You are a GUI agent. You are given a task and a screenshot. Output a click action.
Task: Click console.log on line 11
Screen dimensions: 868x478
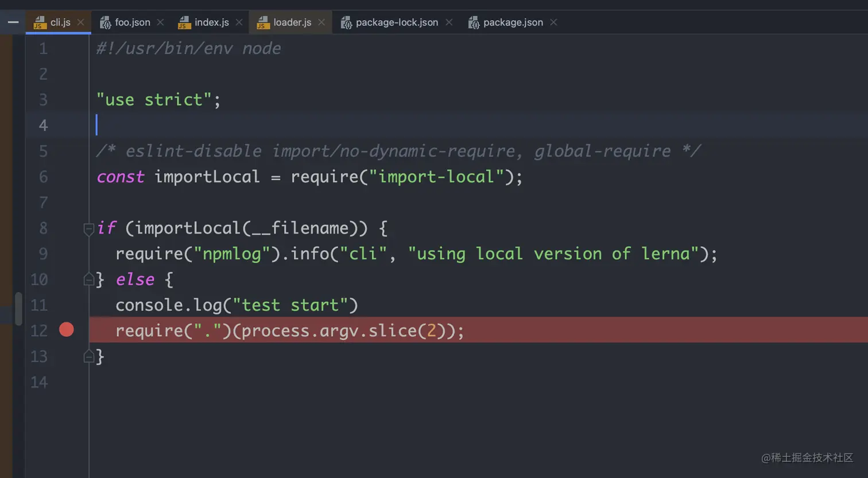click(169, 305)
